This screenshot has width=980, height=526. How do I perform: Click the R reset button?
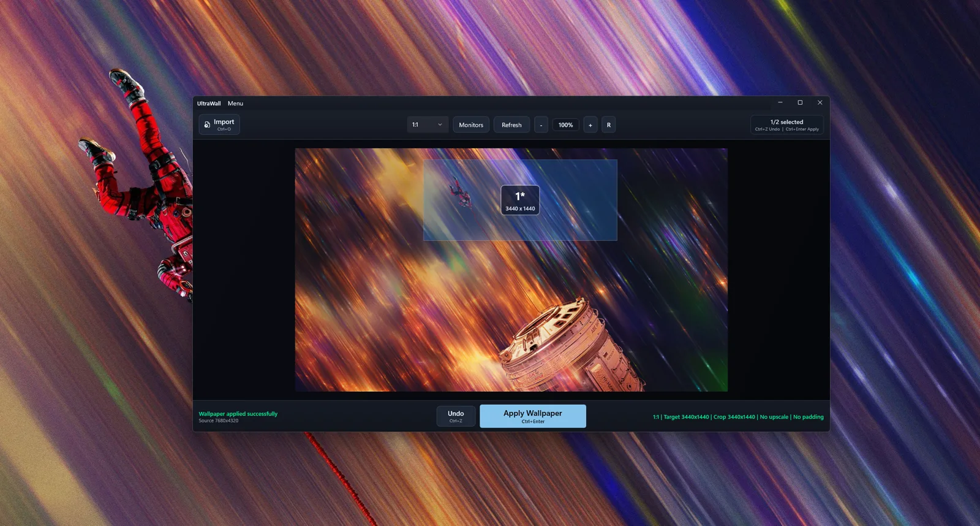(609, 124)
